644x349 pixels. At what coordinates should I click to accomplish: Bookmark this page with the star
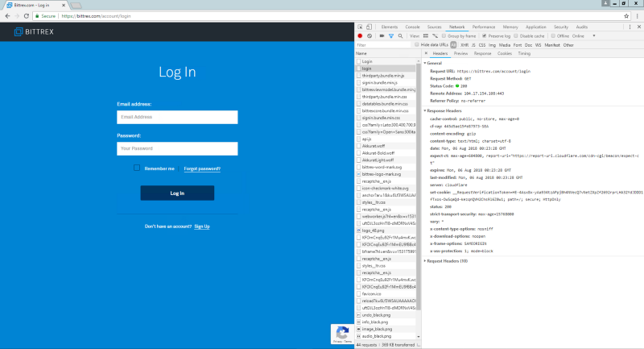[626, 16]
